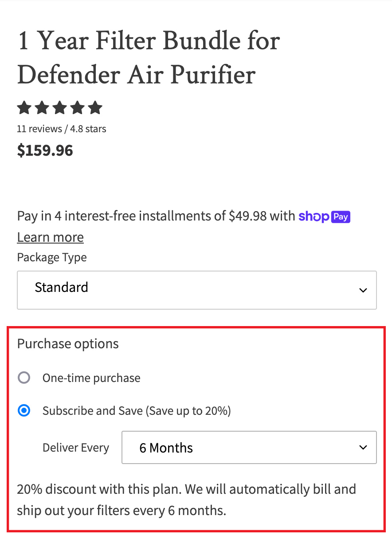
Task: Click the middle star of the rating
Action: coord(60,107)
